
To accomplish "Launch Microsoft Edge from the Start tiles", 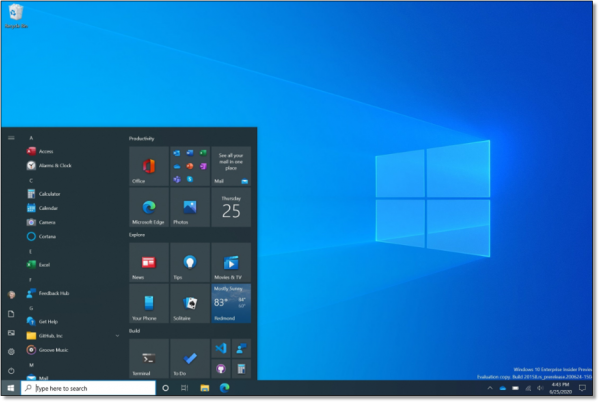I will [x=149, y=207].
